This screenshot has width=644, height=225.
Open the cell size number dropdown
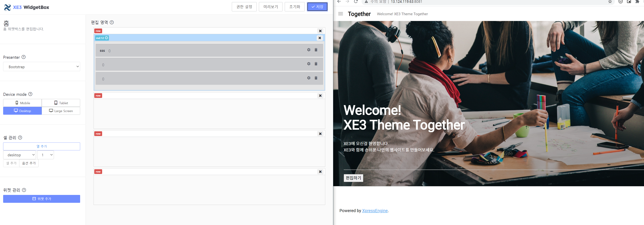[x=46, y=155]
